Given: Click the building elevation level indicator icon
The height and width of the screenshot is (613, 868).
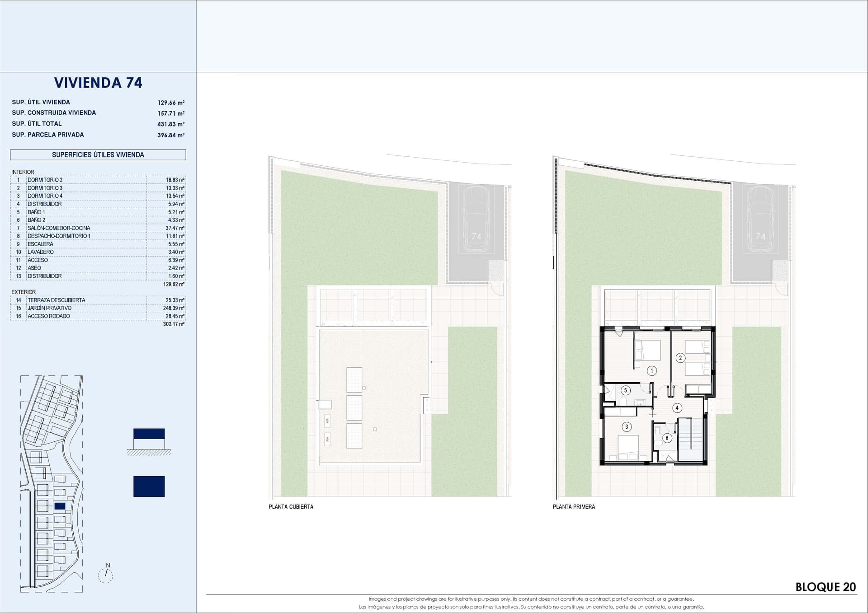Looking at the screenshot, I should [149, 440].
